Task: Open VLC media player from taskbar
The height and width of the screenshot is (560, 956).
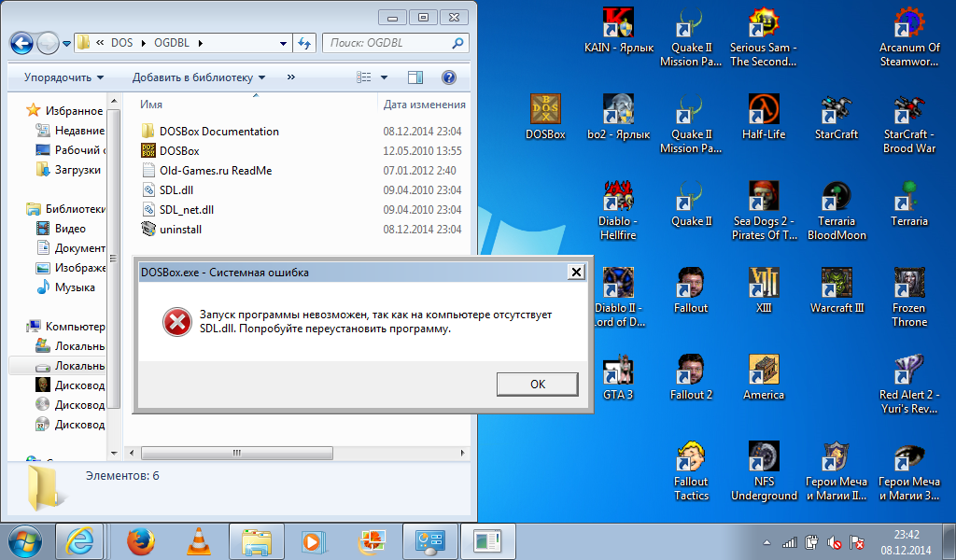Action: coord(198,541)
